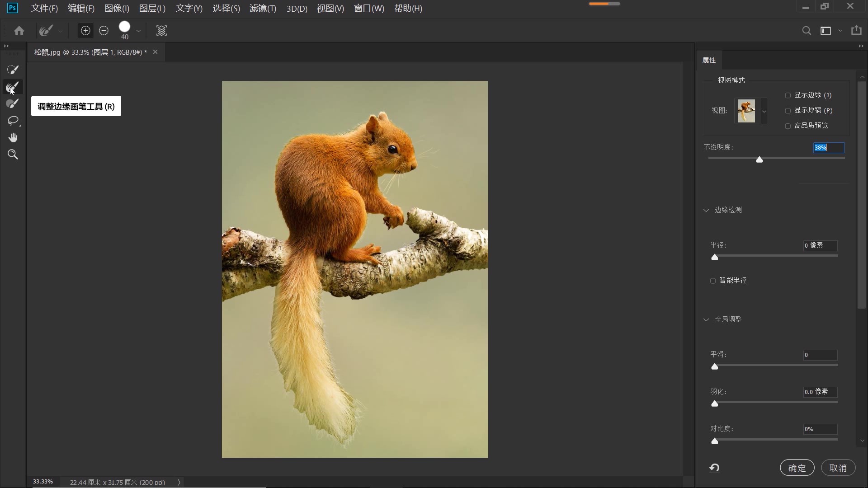Open the 视图 mode thumbnail dropdown

(x=764, y=111)
